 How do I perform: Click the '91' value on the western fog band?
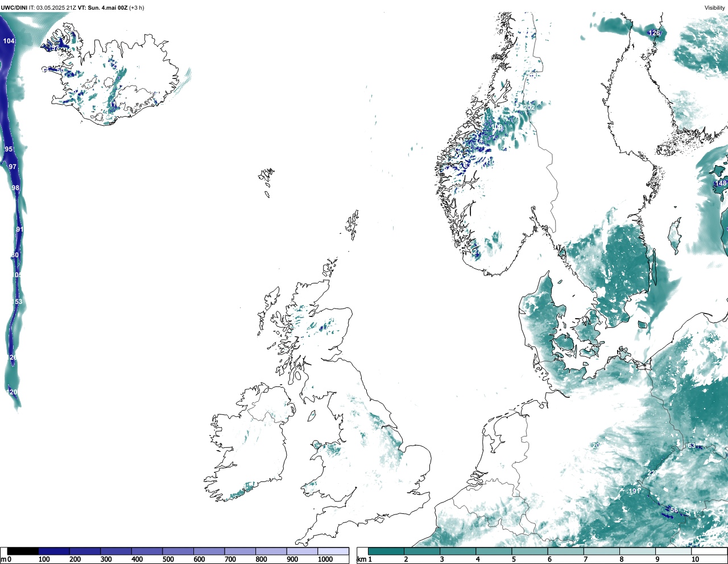click(x=19, y=229)
